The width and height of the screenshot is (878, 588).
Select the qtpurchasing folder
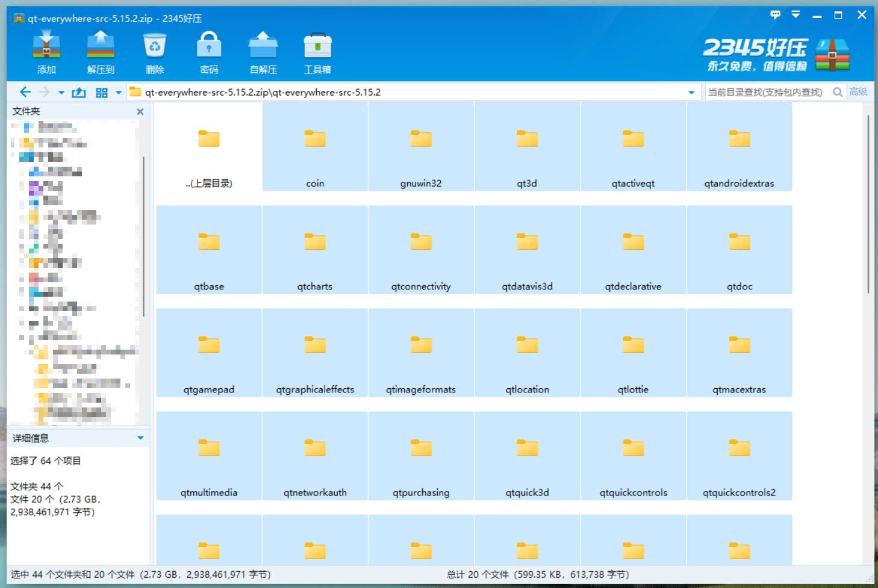coord(421,456)
